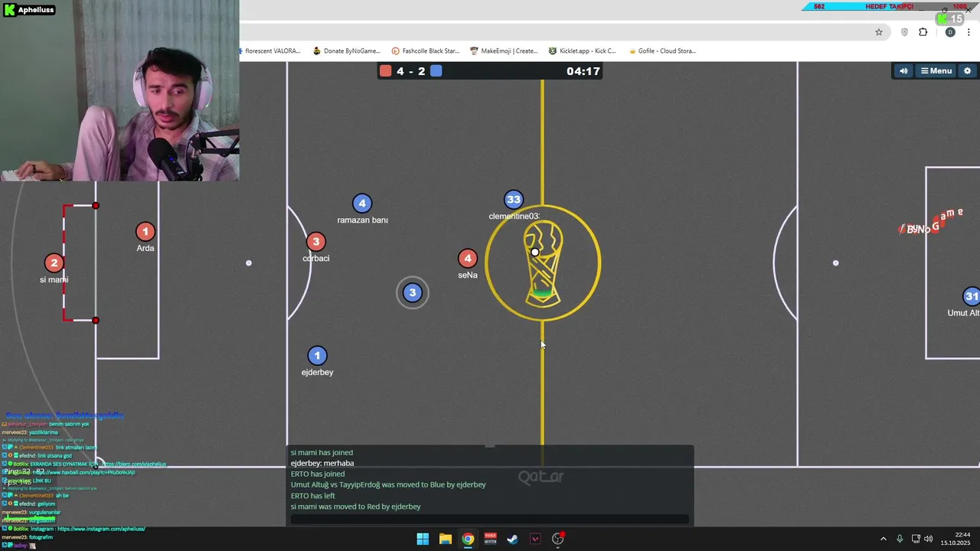Click the game chat input field

coord(490,520)
